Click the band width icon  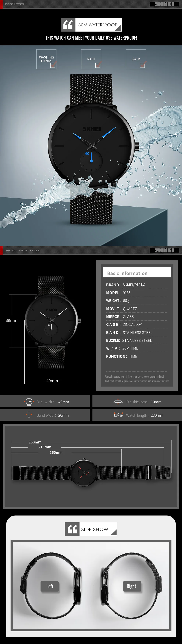pyautogui.click(x=28, y=415)
